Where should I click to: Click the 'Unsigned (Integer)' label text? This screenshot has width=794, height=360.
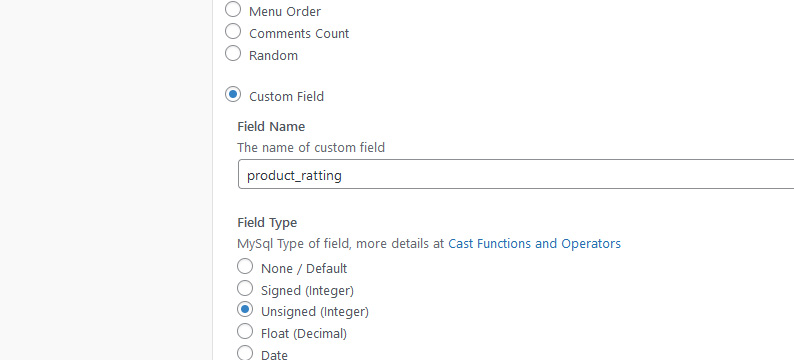tap(315, 312)
